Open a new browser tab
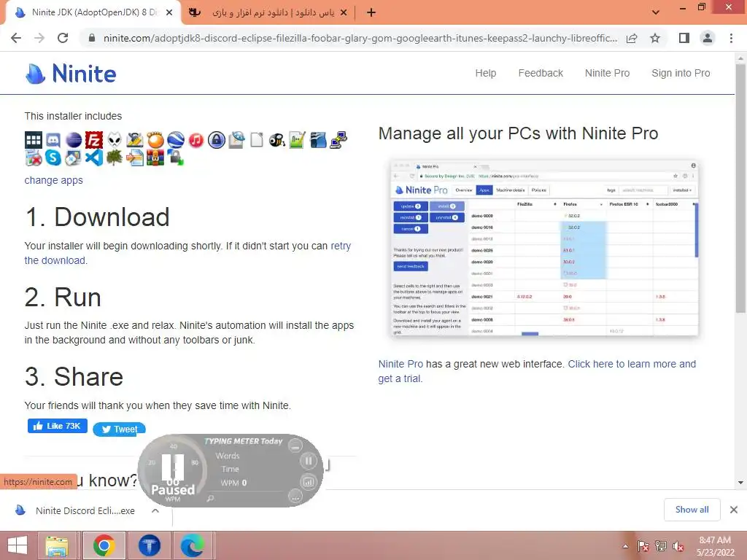Viewport: 747px width, 560px height. [x=371, y=12]
